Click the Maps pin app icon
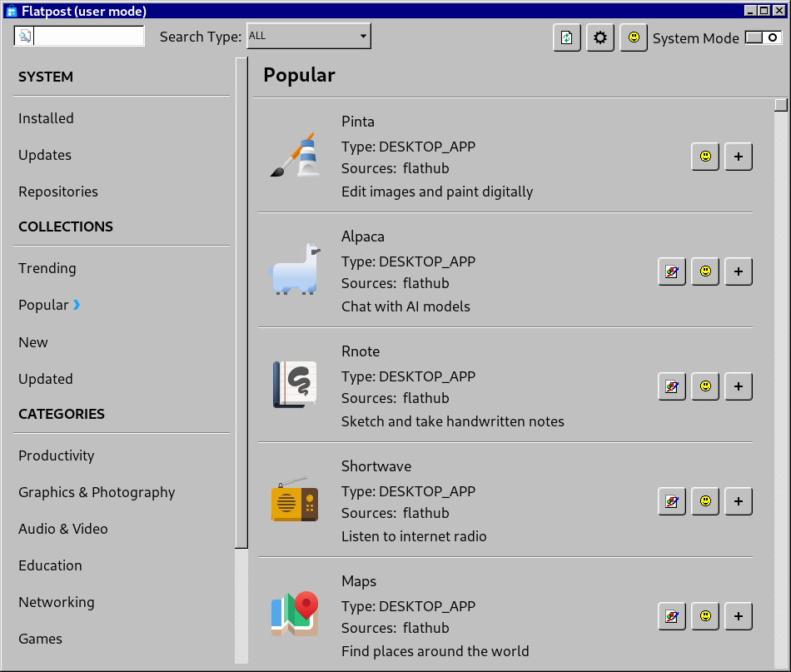Screen dimensions: 791x672 click(295, 614)
